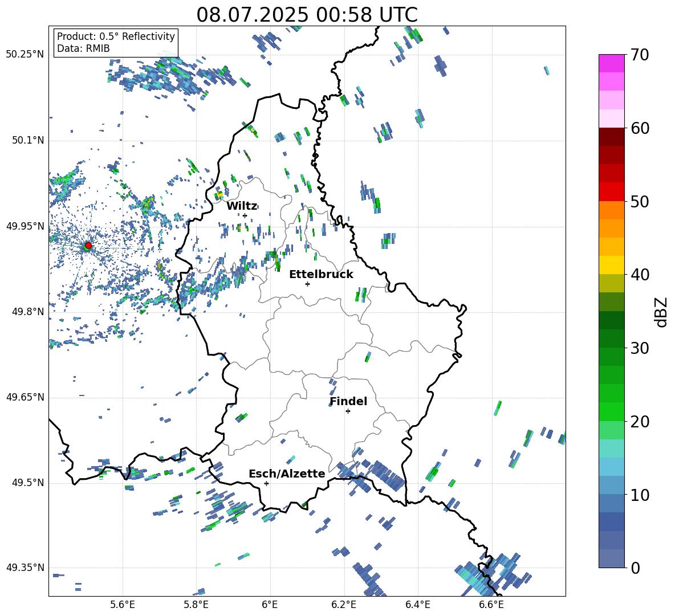Pick the yellow 40-42 dBZ color band

tap(611, 264)
